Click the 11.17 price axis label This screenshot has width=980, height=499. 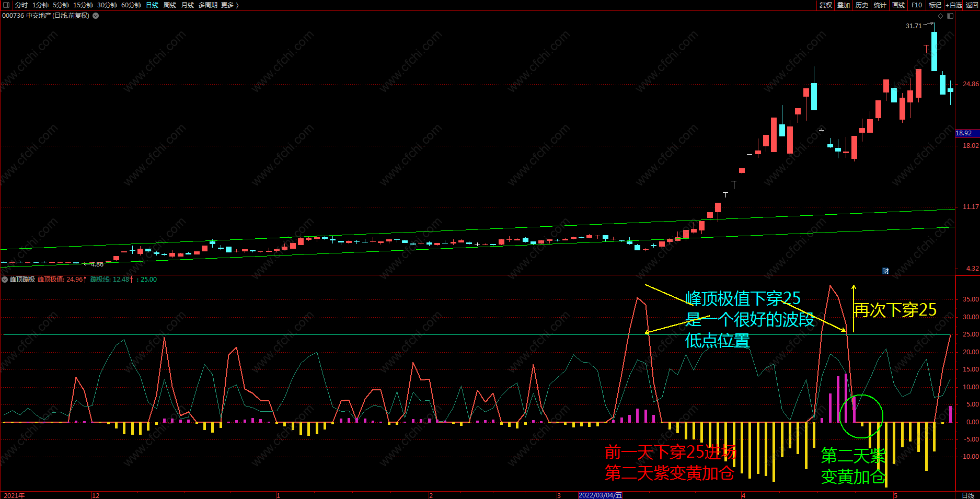pos(971,207)
